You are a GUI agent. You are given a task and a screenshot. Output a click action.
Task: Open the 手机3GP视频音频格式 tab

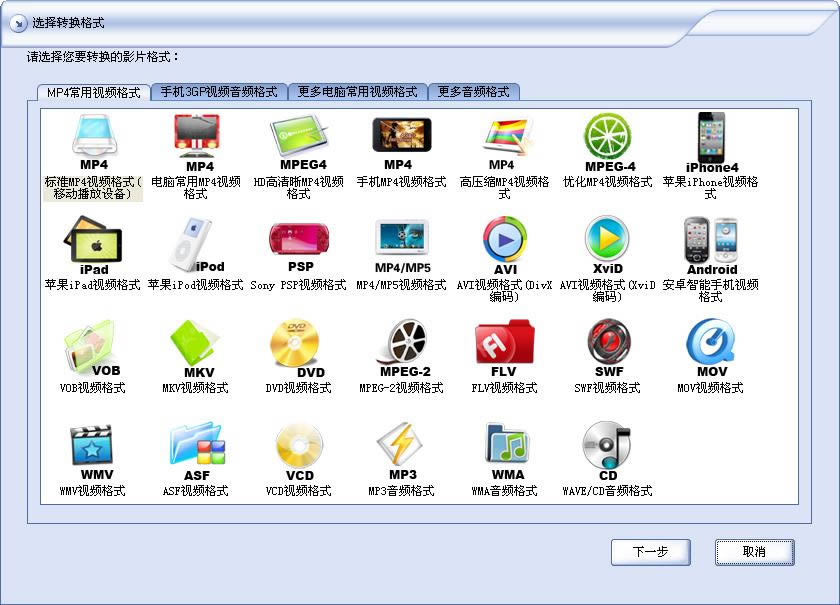[219, 92]
